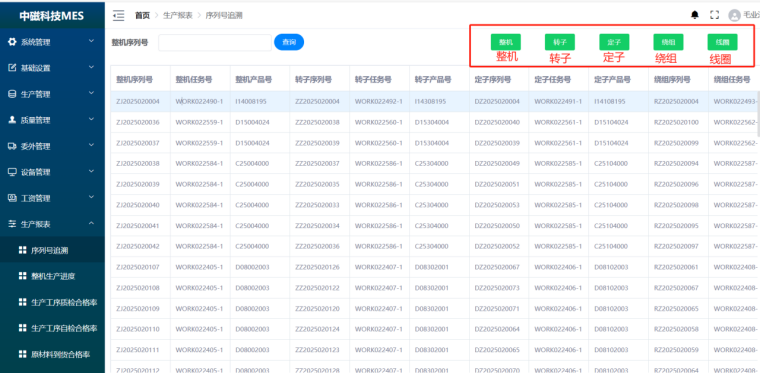This screenshot has height=373, width=760.
Task: Click the grid icon beside 生产工序自检合格率
Action: (x=22, y=328)
